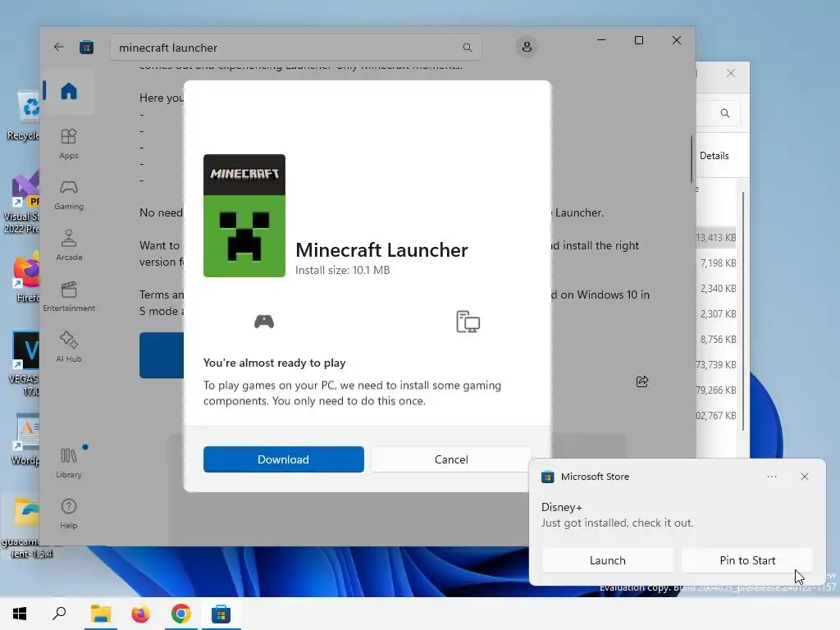Viewport: 840px width, 630px height.
Task: Open the Entertainment section in sidebar
Action: 69,296
